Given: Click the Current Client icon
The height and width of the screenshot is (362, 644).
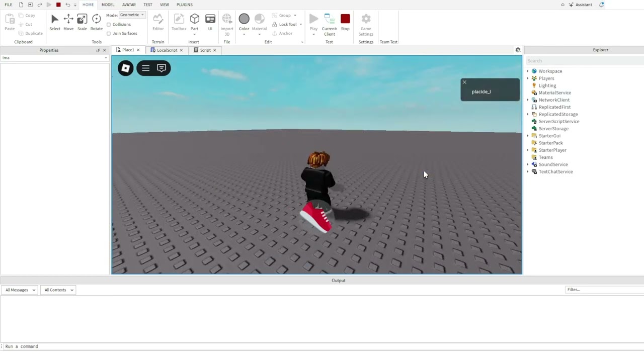Looking at the screenshot, I should (330, 19).
